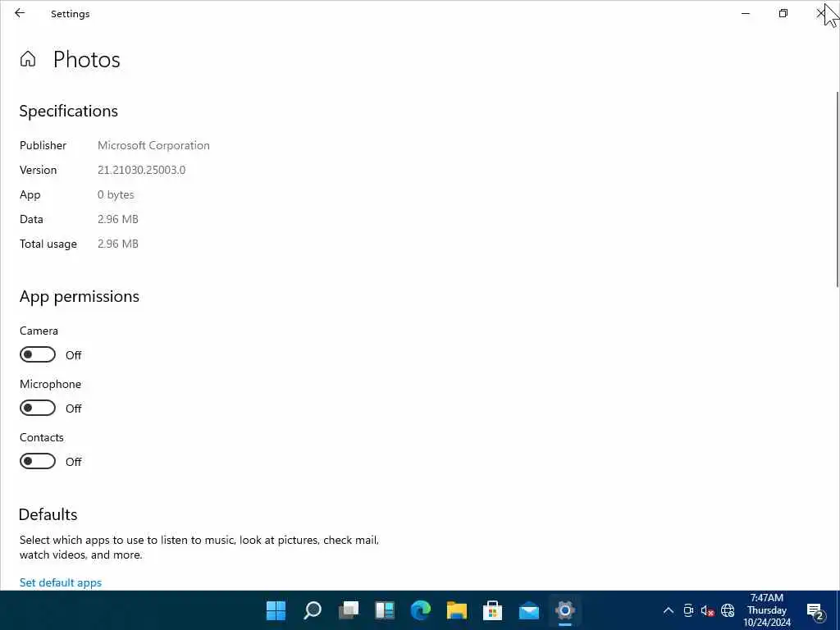Viewport: 840px width, 630px height.
Task: Toggle Camera permission switch
Action: (x=38, y=354)
